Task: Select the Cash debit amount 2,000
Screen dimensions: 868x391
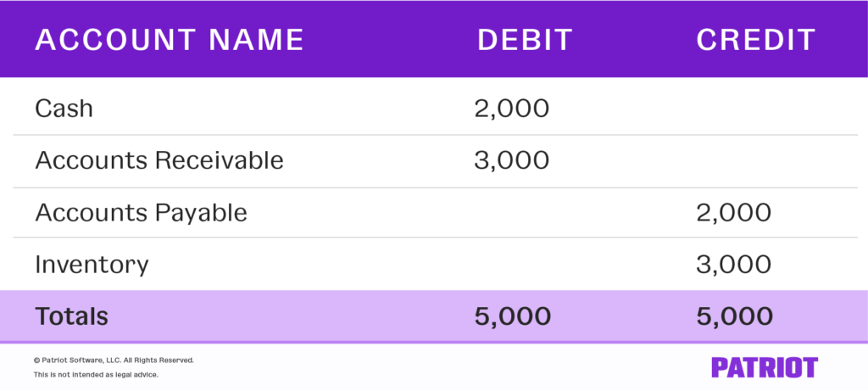Action: 513,108
